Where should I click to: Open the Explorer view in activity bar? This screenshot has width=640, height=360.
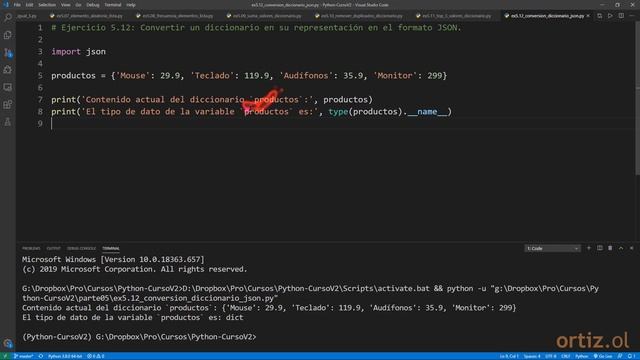pyautogui.click(x=8, y=35)
